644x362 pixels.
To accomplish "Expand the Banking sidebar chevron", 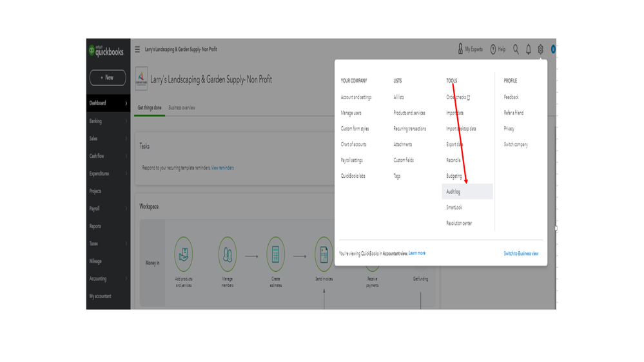I will tap(126, 121).
